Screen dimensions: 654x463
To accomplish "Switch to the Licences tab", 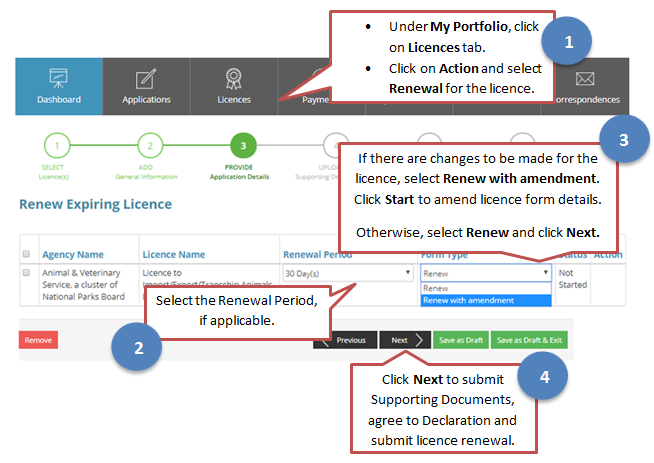I will point(234,99).
